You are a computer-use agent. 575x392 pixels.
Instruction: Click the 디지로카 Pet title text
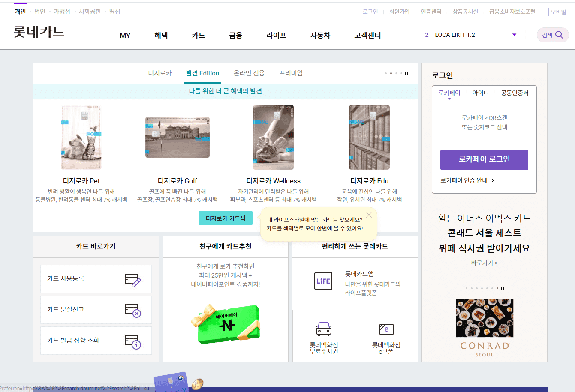click(x=81, y=181)
